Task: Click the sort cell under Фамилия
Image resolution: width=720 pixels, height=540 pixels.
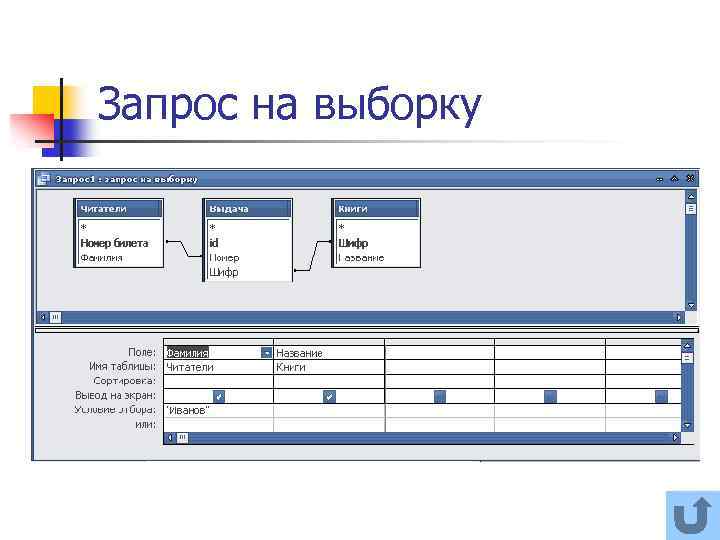Action: pos(218,381)
